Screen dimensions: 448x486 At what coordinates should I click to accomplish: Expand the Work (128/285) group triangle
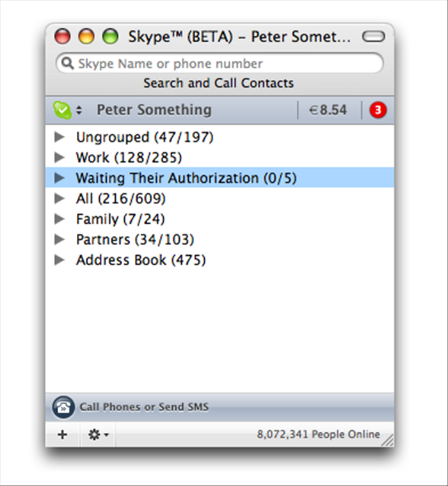coord(60,157)
